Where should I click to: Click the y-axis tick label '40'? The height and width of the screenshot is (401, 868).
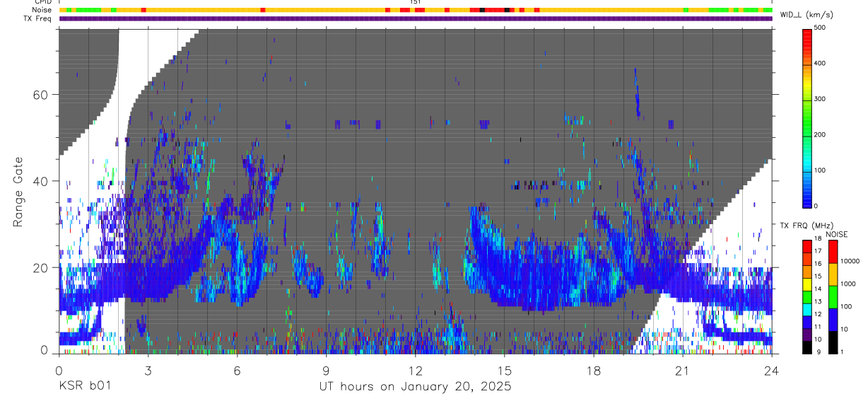tap(42, 181)
